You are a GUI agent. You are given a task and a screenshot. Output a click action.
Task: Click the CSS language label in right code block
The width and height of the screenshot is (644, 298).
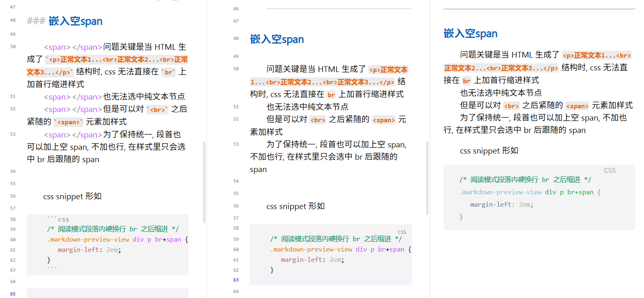click(x=609, y=170)
